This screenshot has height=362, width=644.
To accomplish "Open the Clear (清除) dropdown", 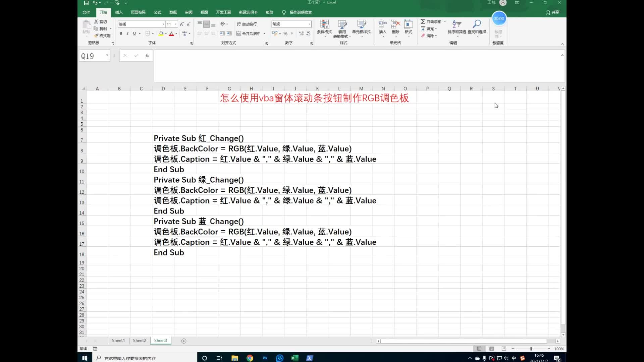I will pyautogui.click(x=429, y=36).
